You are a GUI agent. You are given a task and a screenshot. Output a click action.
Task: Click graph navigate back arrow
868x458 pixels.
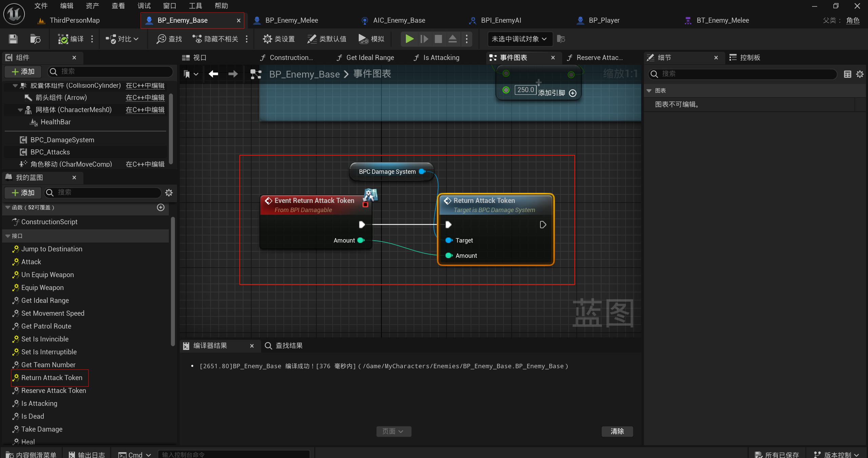pyautogui.click(x=213, y=74)
